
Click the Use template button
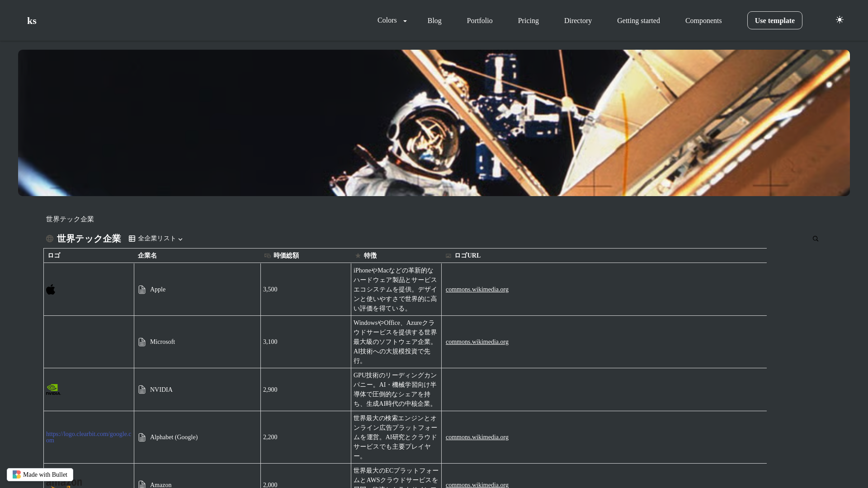pyautogui.click(x=775, y=20)
